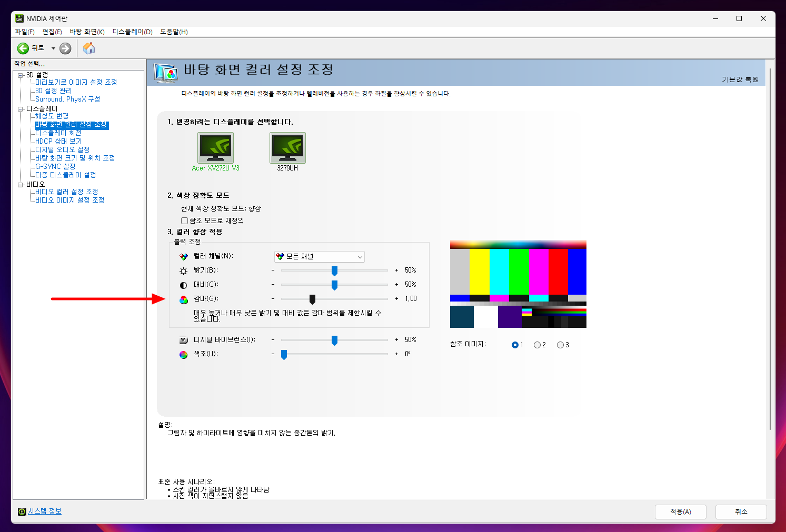Viewport: 786px width, 532px height.
Task: Click the hue slider handle
Action: click(x=284, y=355)
